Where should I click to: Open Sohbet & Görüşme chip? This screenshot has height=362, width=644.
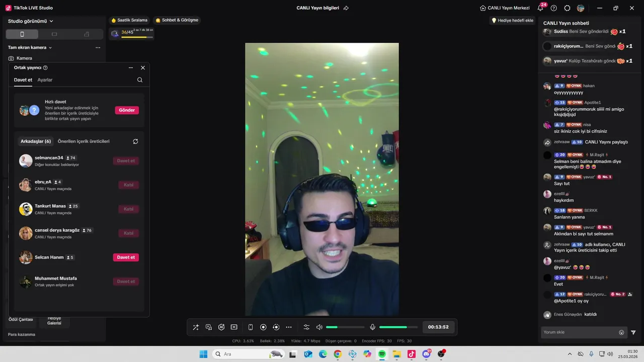177,20
